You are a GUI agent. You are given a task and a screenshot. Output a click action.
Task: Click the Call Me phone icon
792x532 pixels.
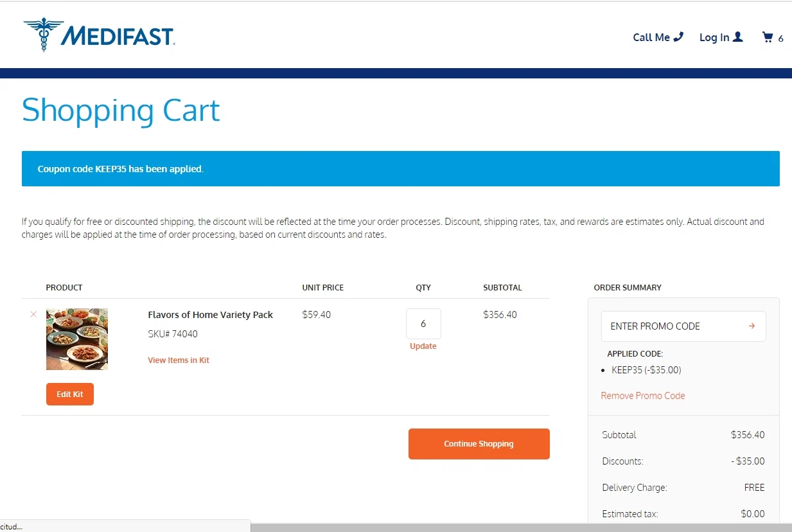click(x=678, y=37)
